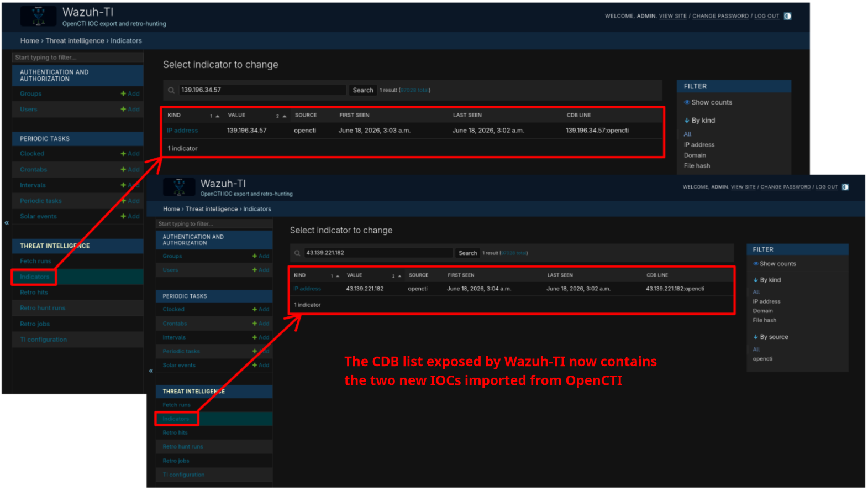Click the Wazuh-TI logo in the front window
The height and width of the screenshot is (490, 868).
point(179,187)
